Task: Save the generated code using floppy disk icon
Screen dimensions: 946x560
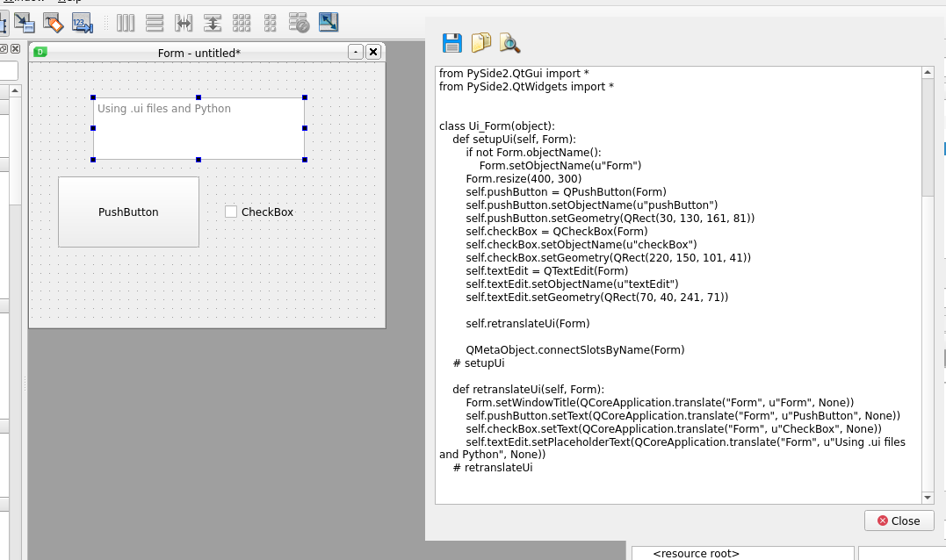Action: [451, 42]
